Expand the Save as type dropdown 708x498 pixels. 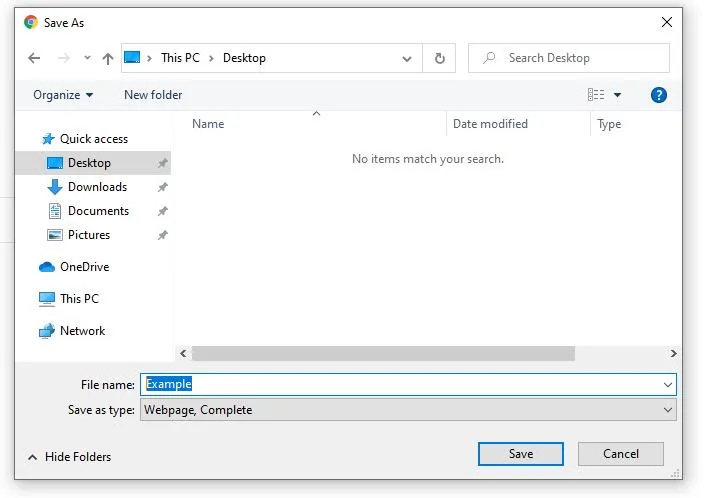point(667,410)
